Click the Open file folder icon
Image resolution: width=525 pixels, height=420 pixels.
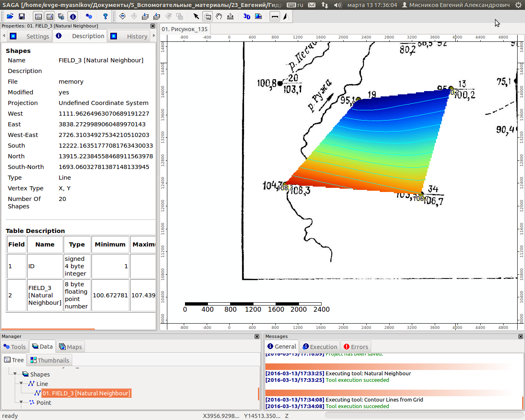10,16
